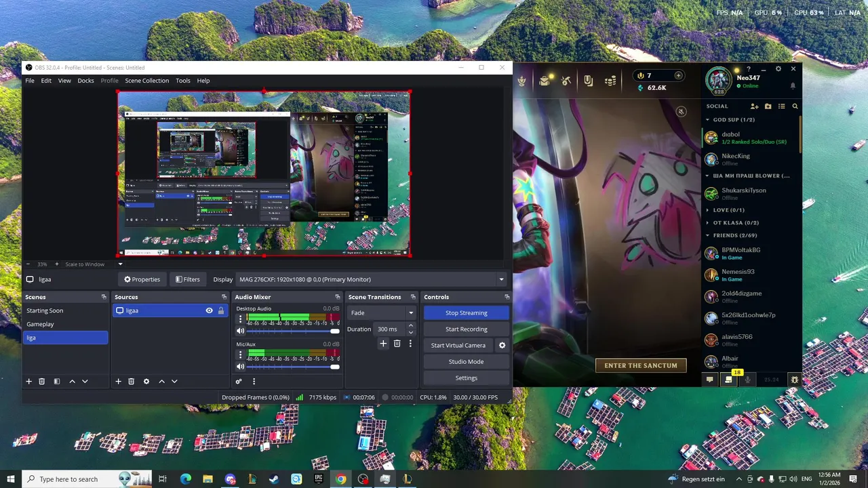Open Edit menu in OBS
Image resolution: width=868 pixels, height=488 pixels.
point(46,81)
